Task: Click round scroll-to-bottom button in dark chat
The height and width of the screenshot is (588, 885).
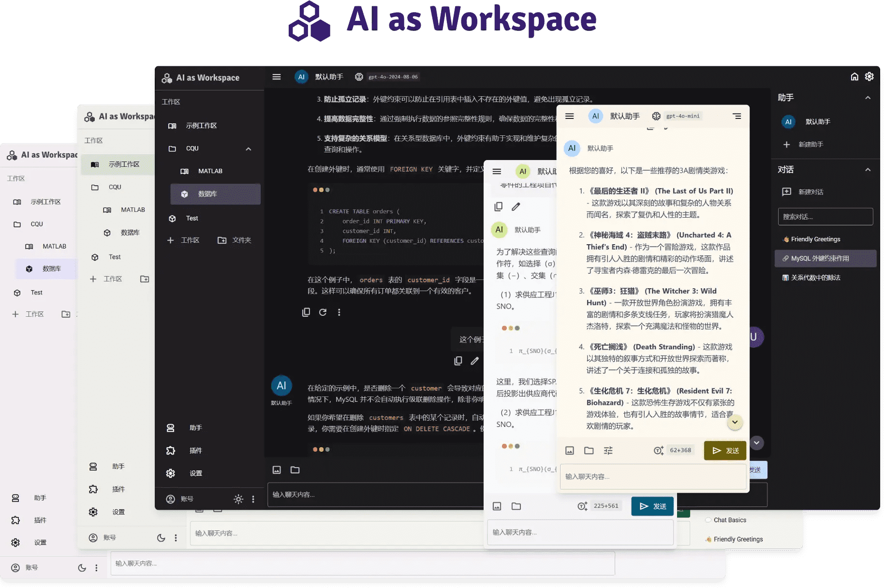Action: pos(757,442)
